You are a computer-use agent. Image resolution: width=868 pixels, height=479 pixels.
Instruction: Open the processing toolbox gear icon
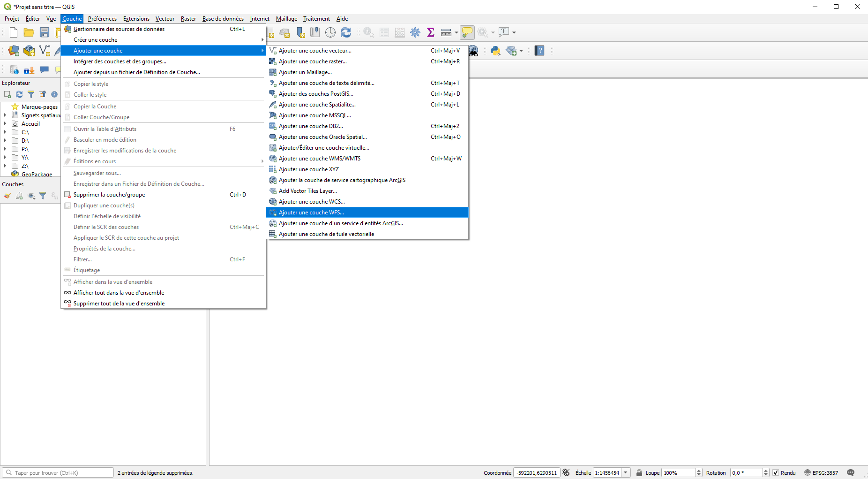coord(415,32)
